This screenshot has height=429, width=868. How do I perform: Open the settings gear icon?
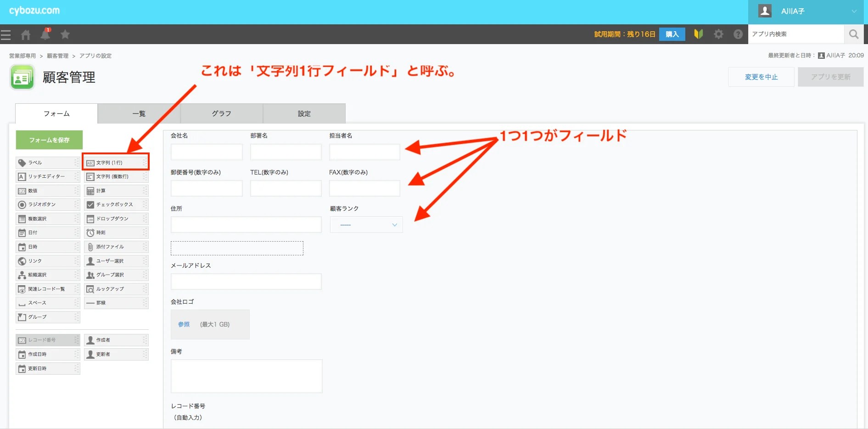718,34
